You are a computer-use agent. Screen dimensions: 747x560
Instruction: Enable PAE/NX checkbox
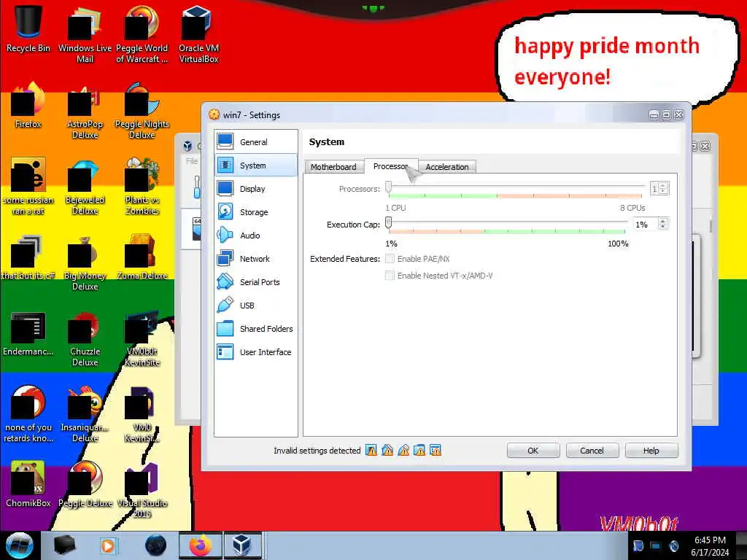(x=390, y=259)
